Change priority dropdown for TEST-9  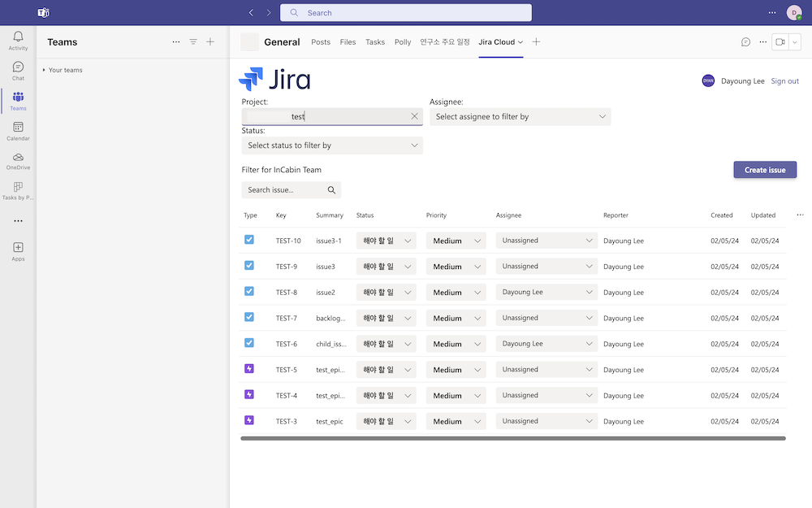pos(456,267)
